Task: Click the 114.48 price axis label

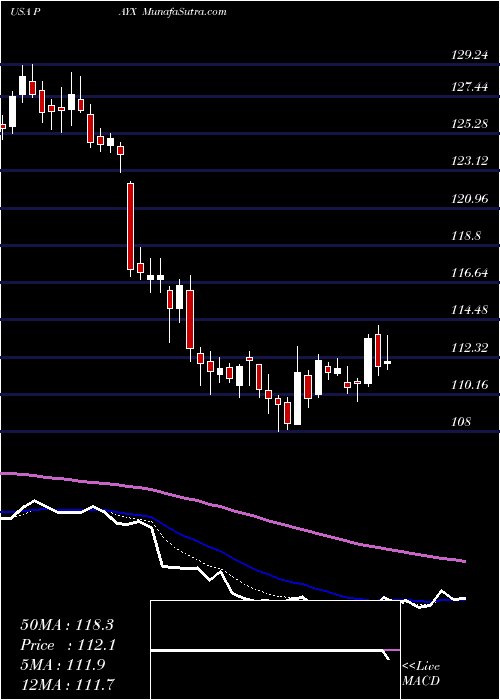Action: pyautogui.click(x=470, y=309)
